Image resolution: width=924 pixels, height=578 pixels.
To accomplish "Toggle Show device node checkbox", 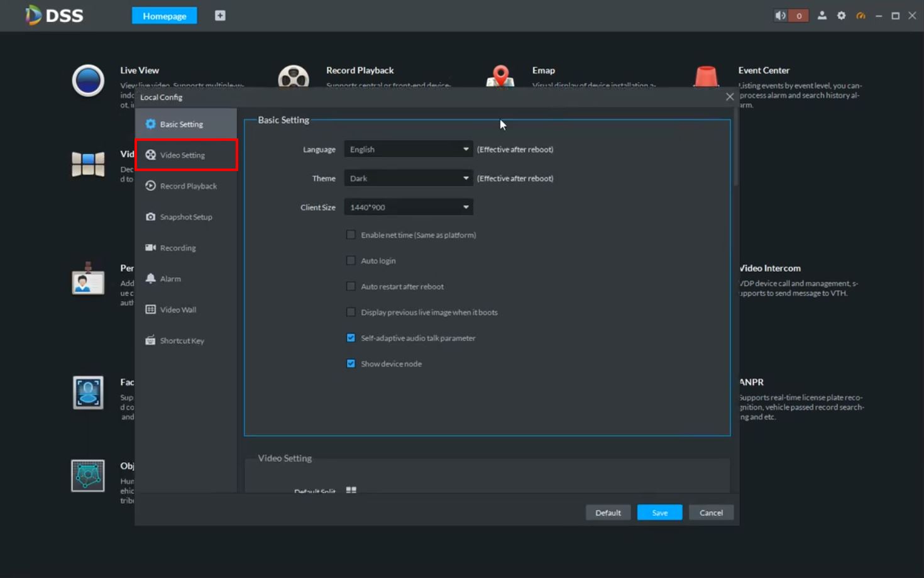I will 351,364.
